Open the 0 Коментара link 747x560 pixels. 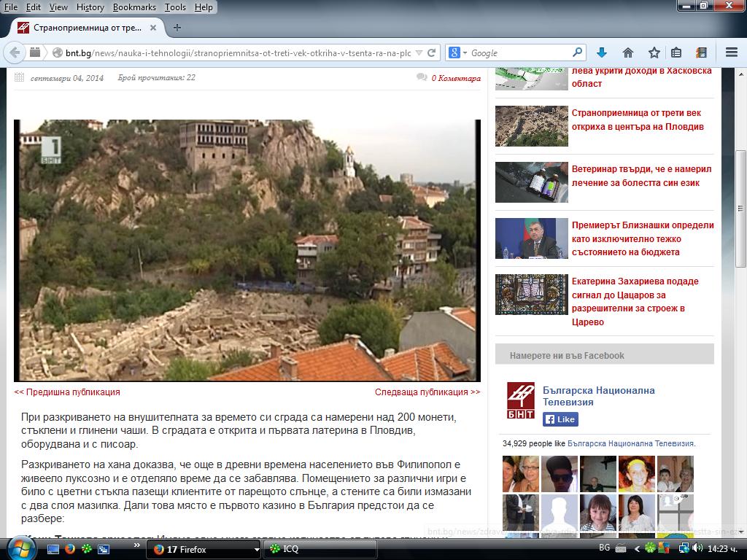coord(456,79)
